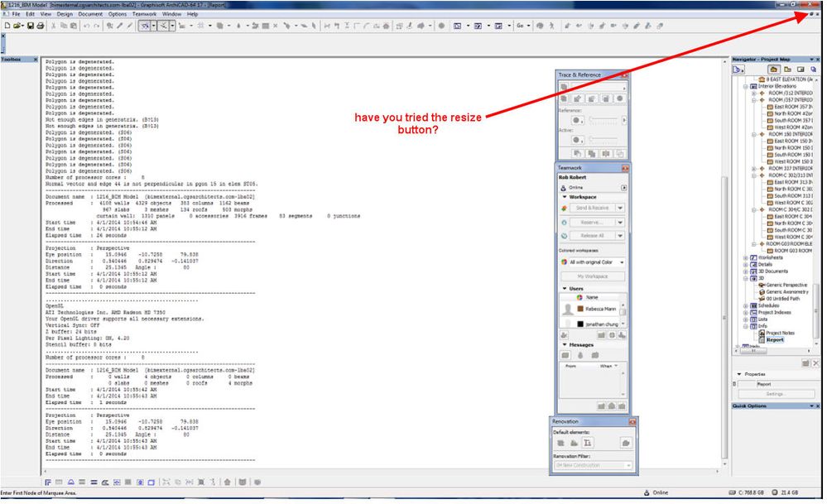This screenshot has height=504, width=827.
Task: Open the Renovation Filter dropdown
Action: [591, 465]
